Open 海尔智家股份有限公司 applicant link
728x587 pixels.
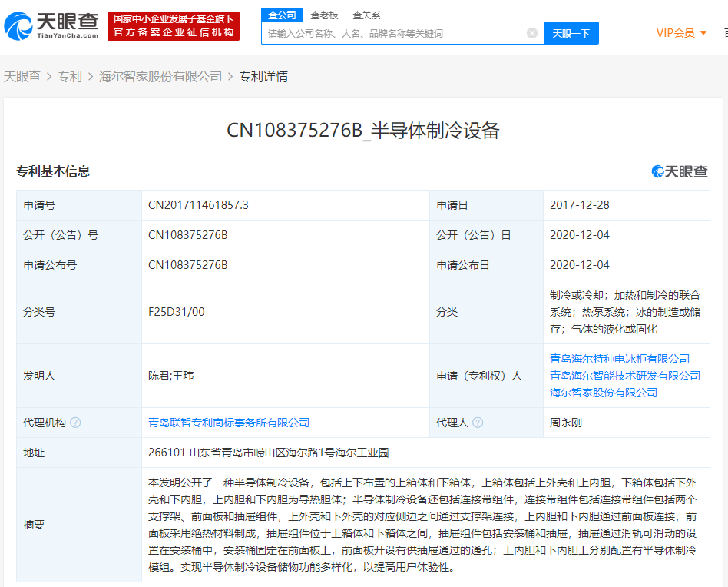tap(604, 393)
